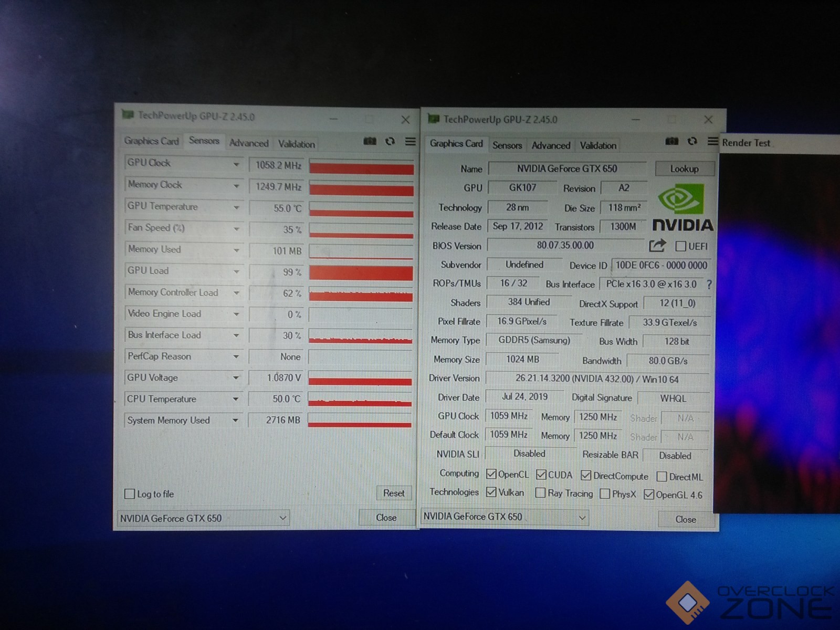Viewport: 840px width, 630px height.
Task: Click the Driver Version field
Action: (597, 379)
